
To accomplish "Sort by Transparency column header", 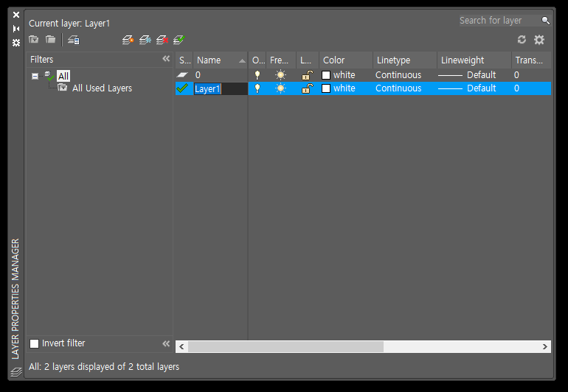I will click(531, 60).
